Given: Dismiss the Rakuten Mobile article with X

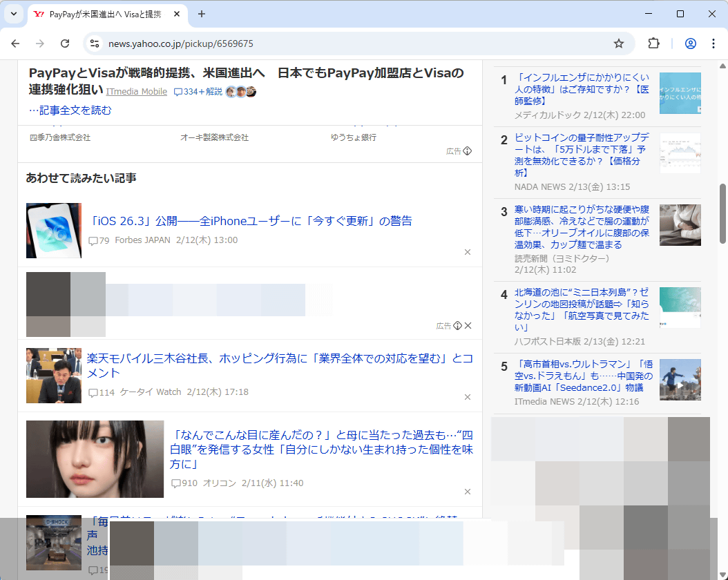Looking at the screenshot, I should click(x=468, y=397).
